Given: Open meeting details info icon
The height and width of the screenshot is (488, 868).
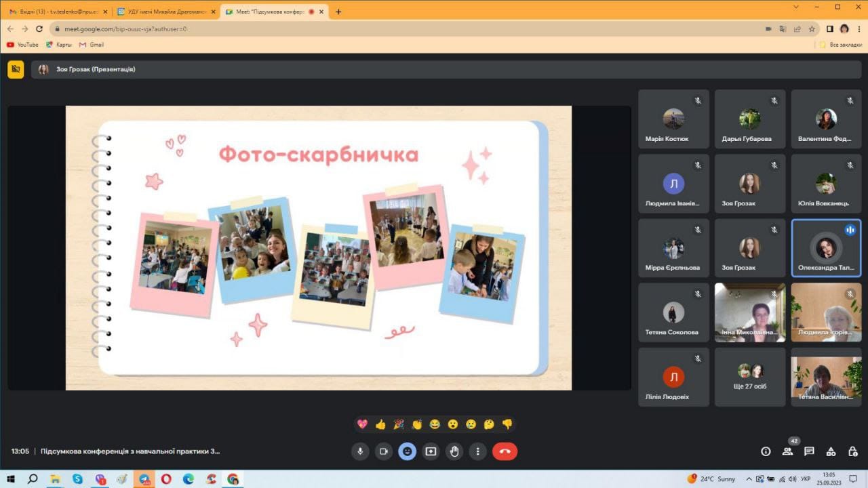Looking at the screenshot, I should (766, 451).
